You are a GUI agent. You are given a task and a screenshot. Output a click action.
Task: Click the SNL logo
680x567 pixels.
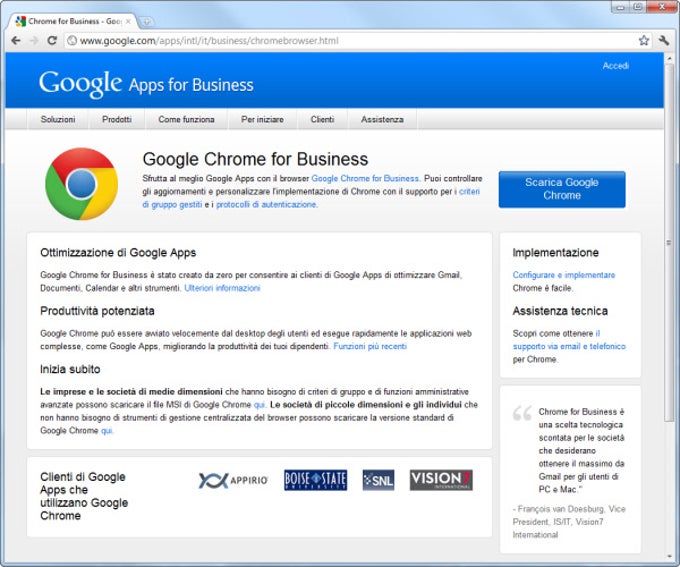pos(378,480)
